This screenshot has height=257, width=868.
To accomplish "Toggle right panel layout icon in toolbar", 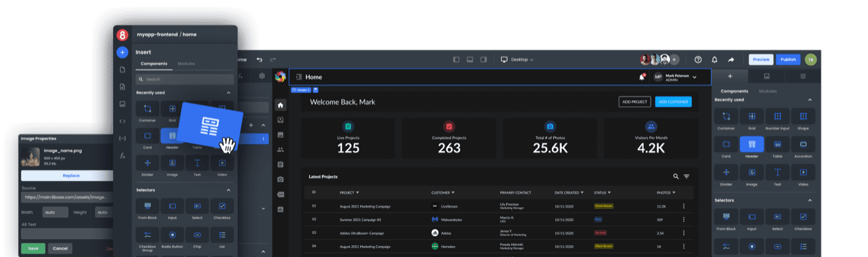I will (x=483, y=60).
